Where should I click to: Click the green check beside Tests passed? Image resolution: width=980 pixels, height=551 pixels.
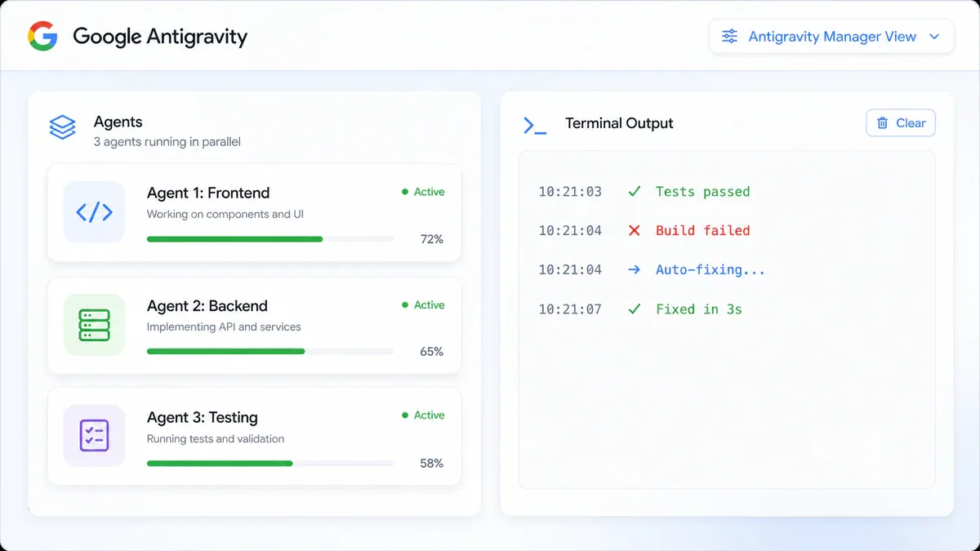pyautogui.click(x=634, y=192)
